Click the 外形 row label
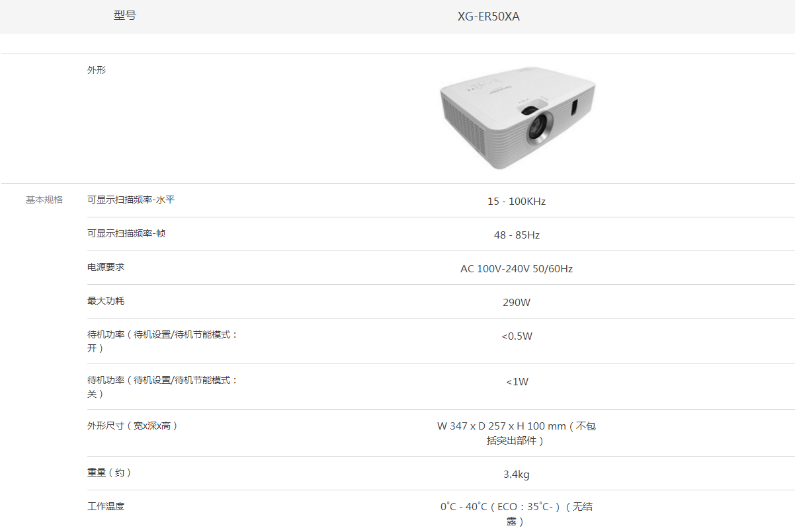Image resolution: width=795 pixels, height=532 pixels. (x=97, y=70)
